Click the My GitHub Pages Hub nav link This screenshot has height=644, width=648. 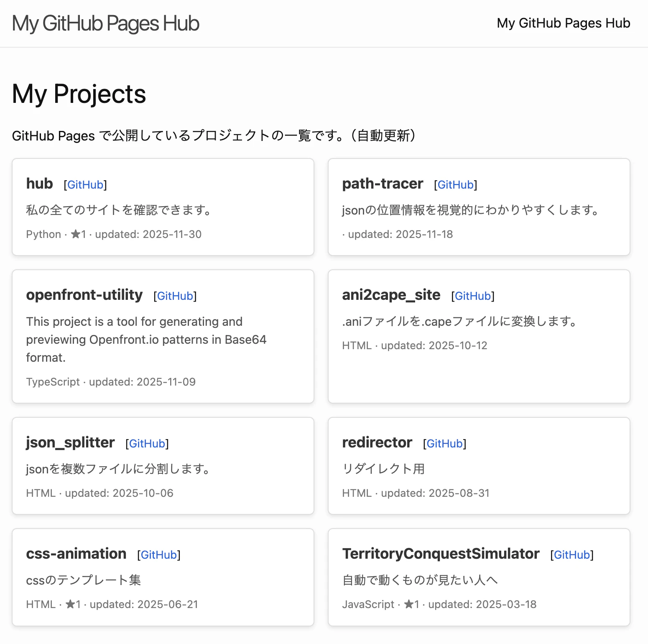click(564, 23)
